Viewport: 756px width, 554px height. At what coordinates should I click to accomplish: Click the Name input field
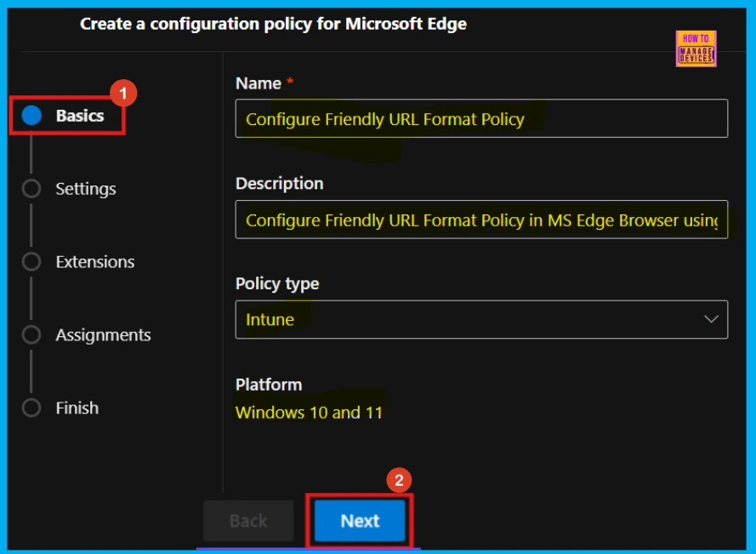coord(481,119)
